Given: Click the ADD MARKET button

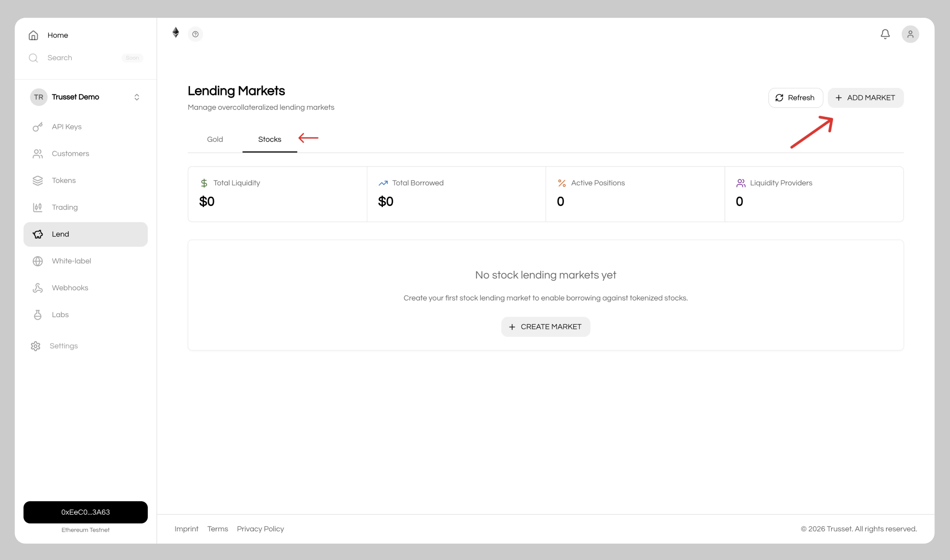Looking at the screenshot, I should 866,97.
